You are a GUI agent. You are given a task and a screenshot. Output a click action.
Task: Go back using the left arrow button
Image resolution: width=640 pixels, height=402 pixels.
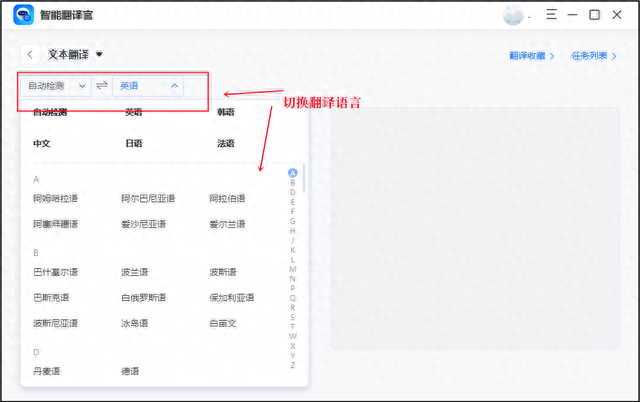click(x=30, y=55)
